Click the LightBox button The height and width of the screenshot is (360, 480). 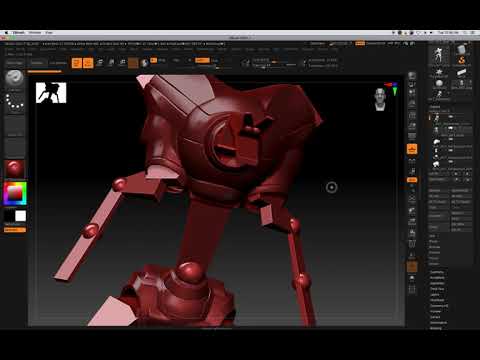(14, 63)
